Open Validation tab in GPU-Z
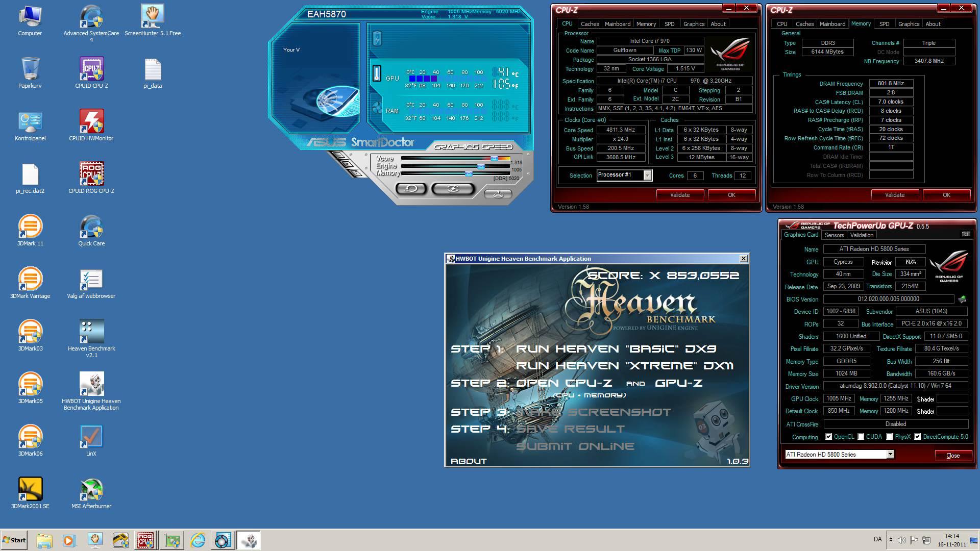980x551 pixels. pos(862,235)
